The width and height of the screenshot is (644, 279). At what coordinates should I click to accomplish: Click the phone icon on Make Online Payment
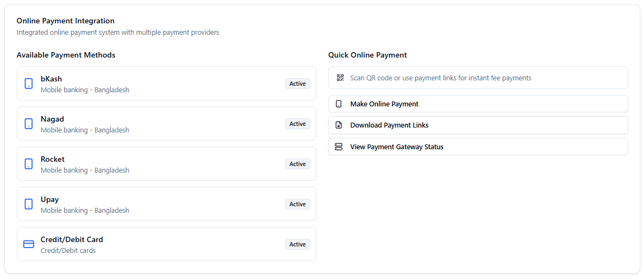pyautogui.click(x=339, y=104)
